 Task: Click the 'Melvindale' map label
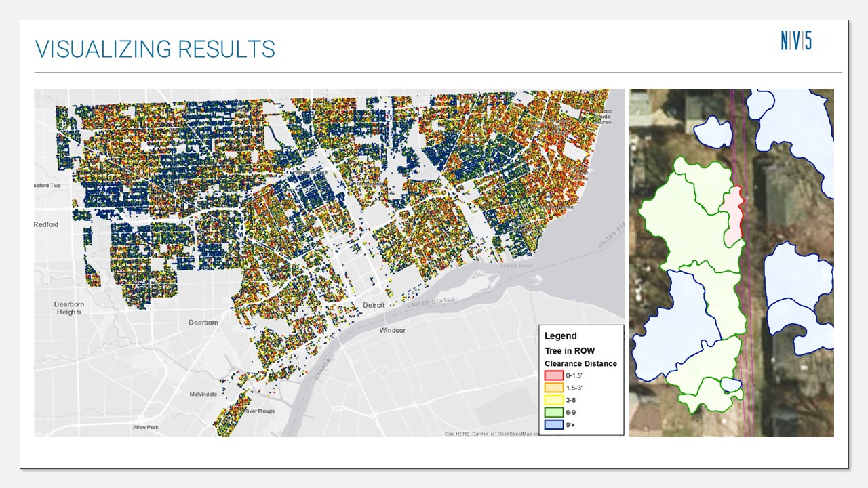click(203, 394)
